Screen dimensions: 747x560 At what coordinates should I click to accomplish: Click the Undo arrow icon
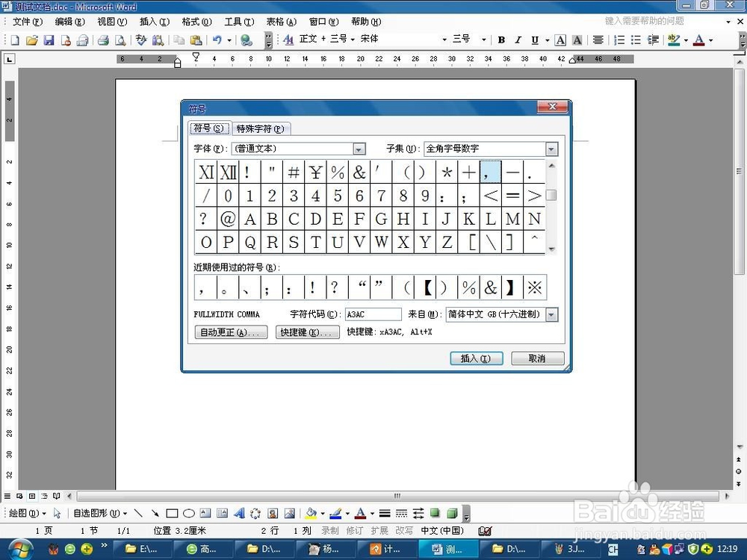coord(217,40)
